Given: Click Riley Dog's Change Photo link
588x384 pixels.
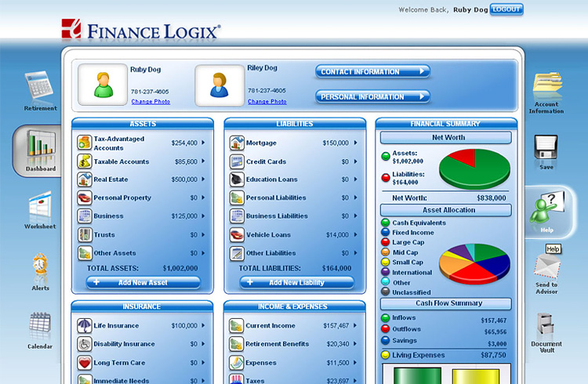Looking at the screenshot, I should [x=267, y=101].
